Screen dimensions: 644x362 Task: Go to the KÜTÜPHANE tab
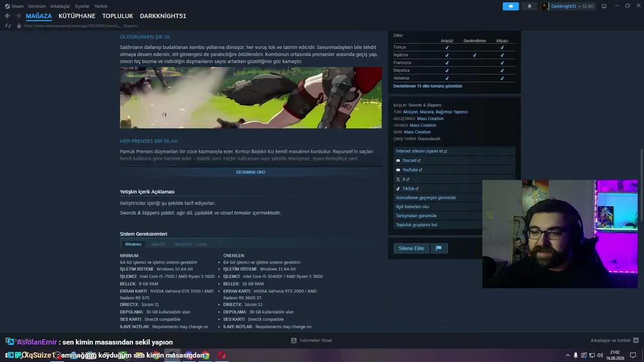point(77,16)
